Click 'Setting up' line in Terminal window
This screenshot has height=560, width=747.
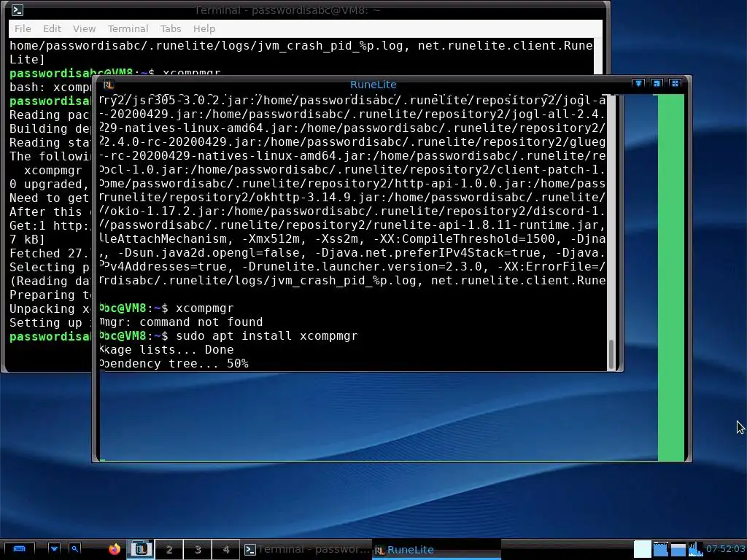coord(49,322)
